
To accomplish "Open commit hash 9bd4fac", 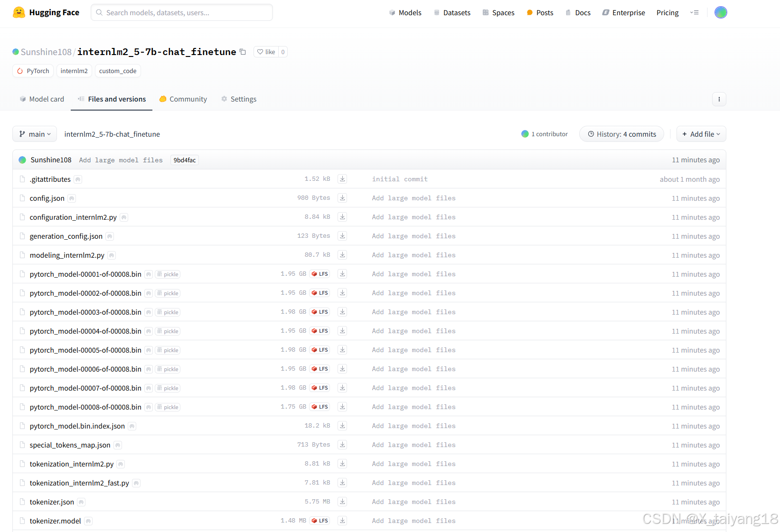I will coord(184,160).
